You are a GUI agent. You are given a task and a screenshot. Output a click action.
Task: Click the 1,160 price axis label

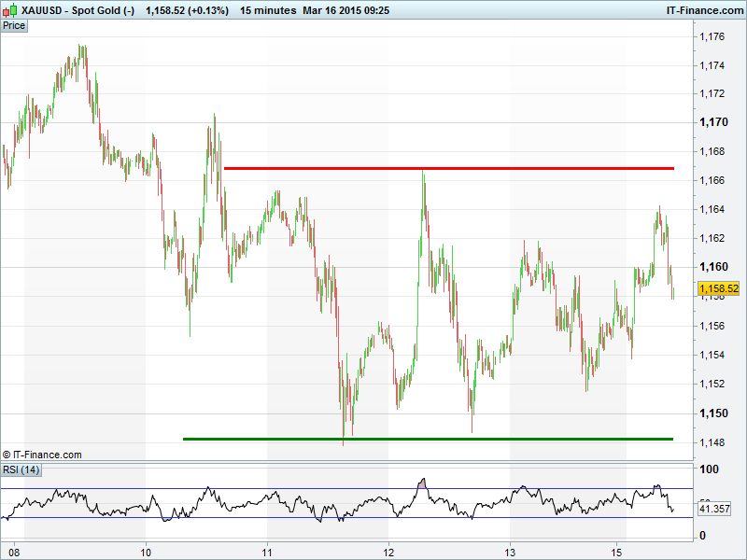(x=713, y=268)
